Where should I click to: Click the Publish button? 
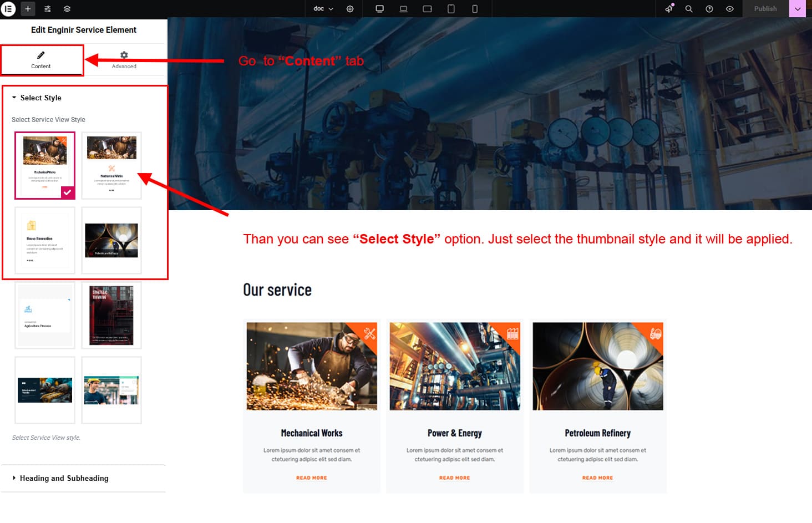point(765,9)
